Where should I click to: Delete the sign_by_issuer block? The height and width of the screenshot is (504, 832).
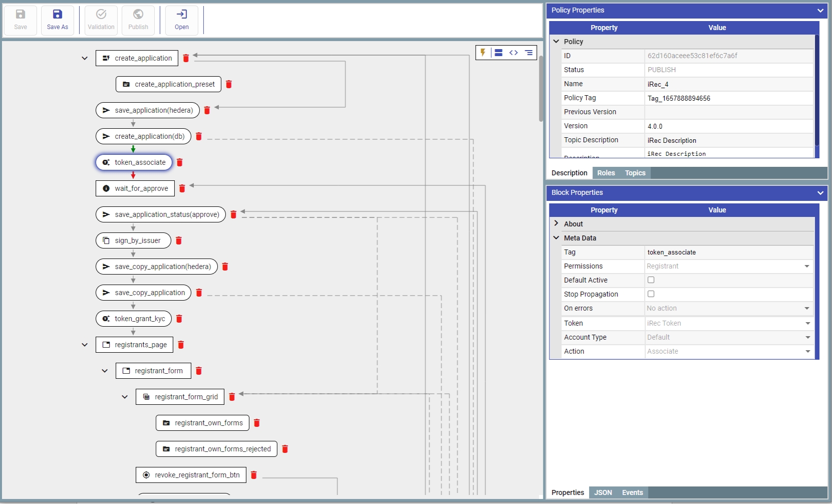coord(179,240)
